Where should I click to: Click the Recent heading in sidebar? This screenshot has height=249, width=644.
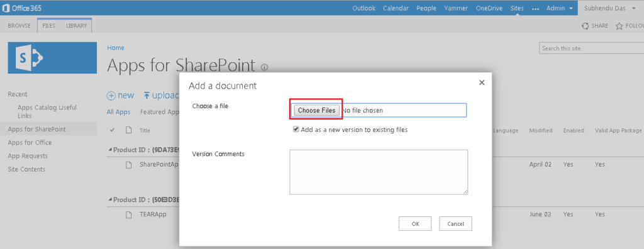click(x=18, y=94)
